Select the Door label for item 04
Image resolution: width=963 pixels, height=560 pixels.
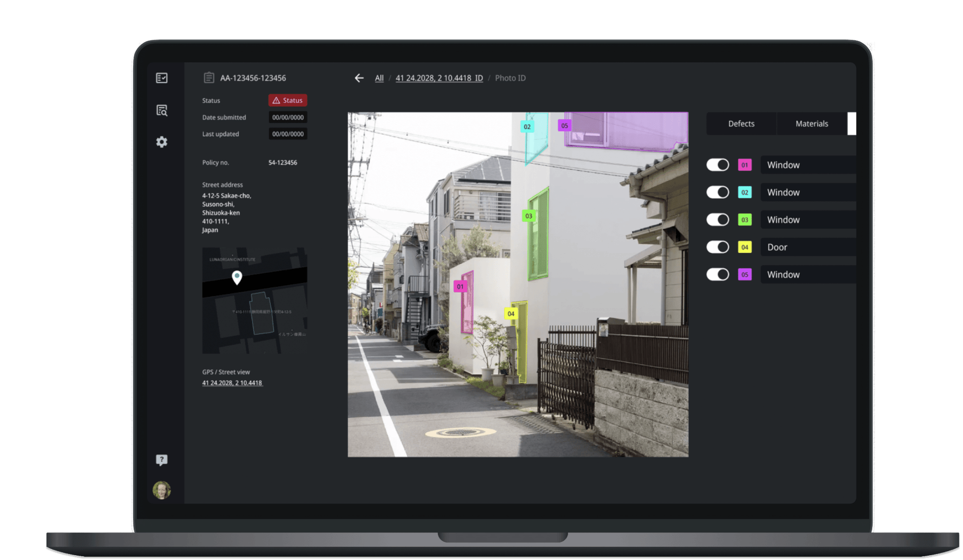808,247
